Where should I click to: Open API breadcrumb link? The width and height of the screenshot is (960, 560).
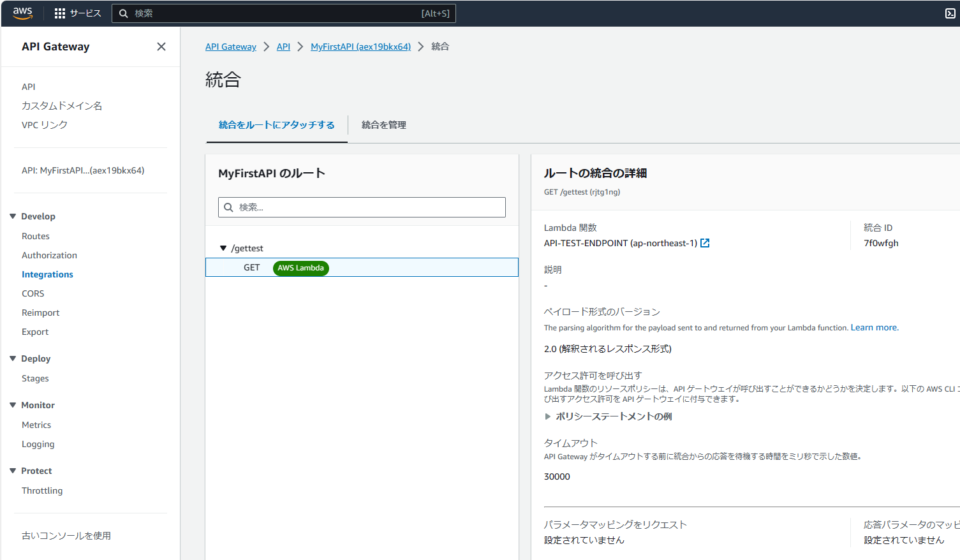(283, 47)
